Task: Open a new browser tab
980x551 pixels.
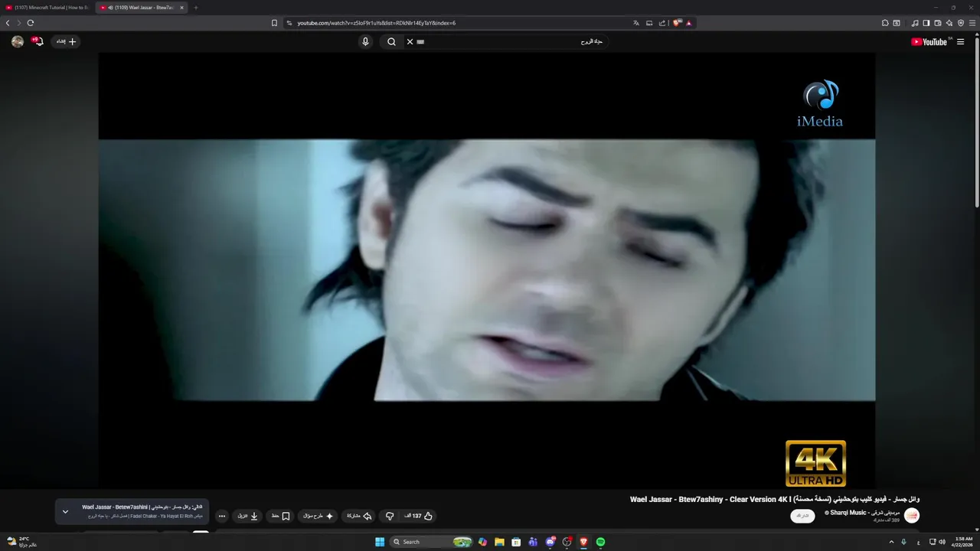Action: pyautogui.click(x=195, y=8)
